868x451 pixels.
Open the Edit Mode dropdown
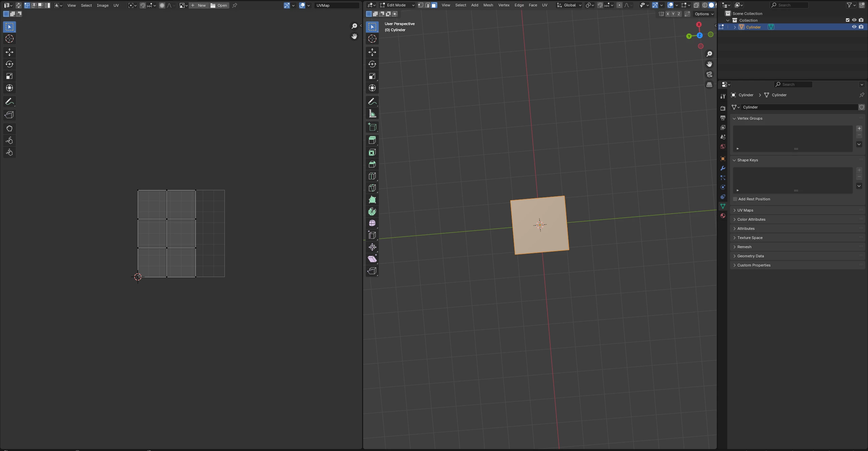[x=397, y=5]
